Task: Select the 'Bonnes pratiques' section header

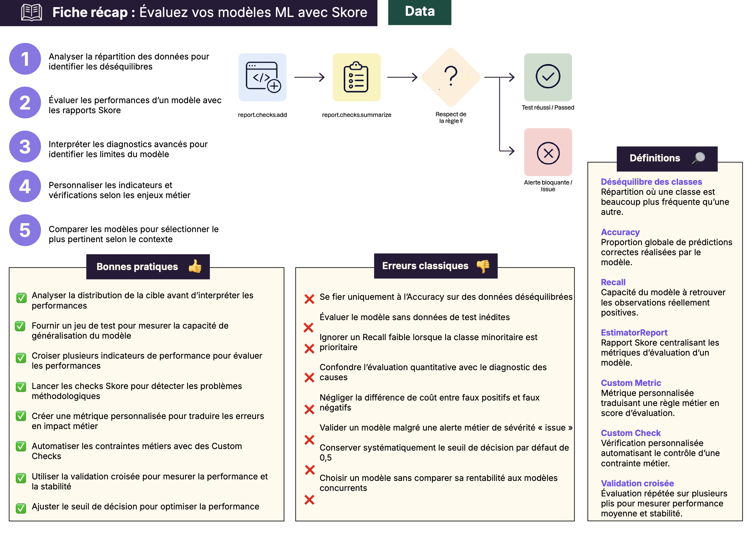Action: [148, 267]
